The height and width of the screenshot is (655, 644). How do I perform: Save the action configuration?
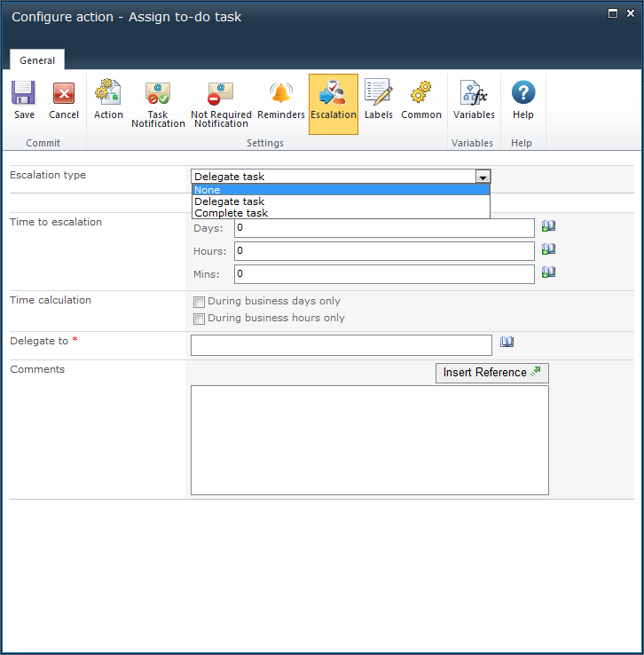[24, 100]
